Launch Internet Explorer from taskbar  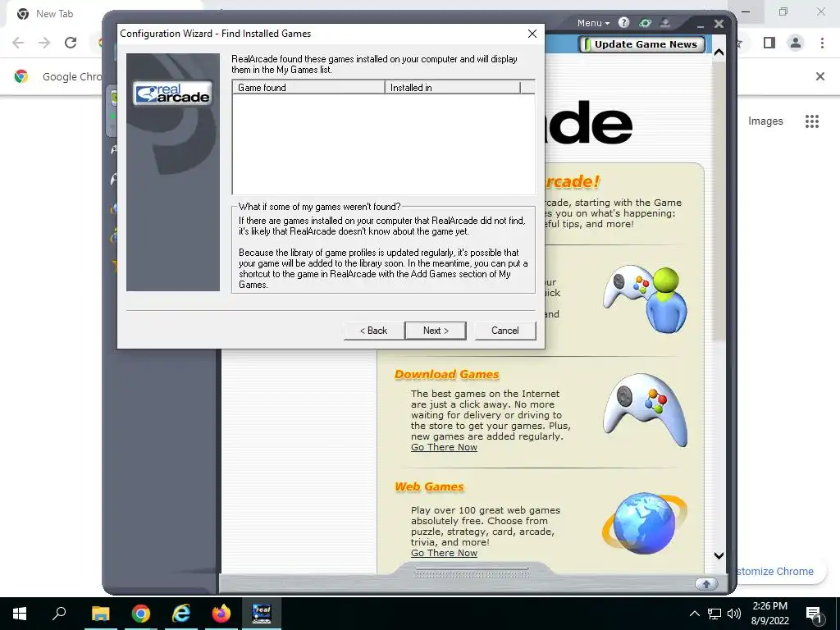tap(181, 614)
